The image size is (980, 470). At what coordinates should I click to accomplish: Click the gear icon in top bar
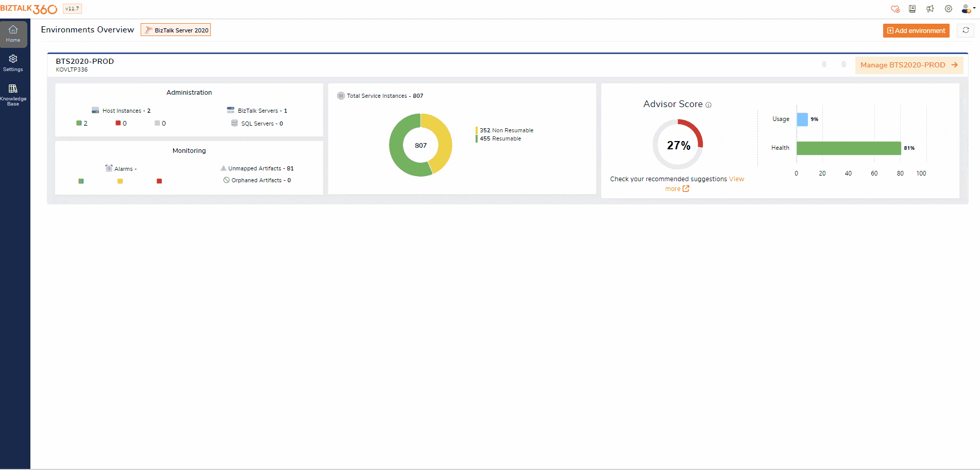(x=948, y=9)
